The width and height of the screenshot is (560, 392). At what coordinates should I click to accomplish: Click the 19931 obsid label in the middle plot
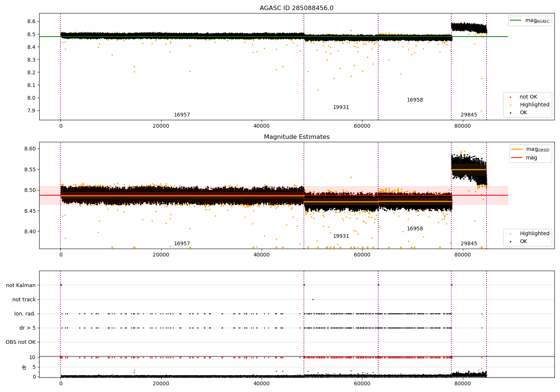click(x=341, y=236)
